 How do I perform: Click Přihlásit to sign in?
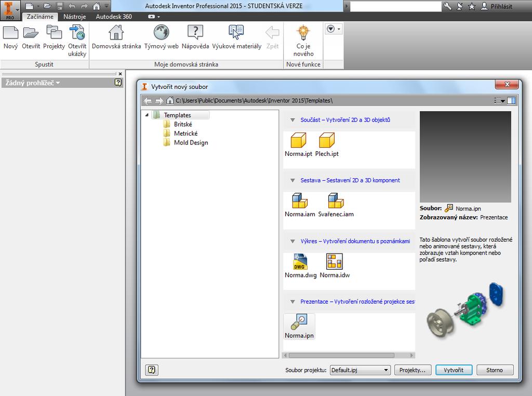click(x=497, y=6)
